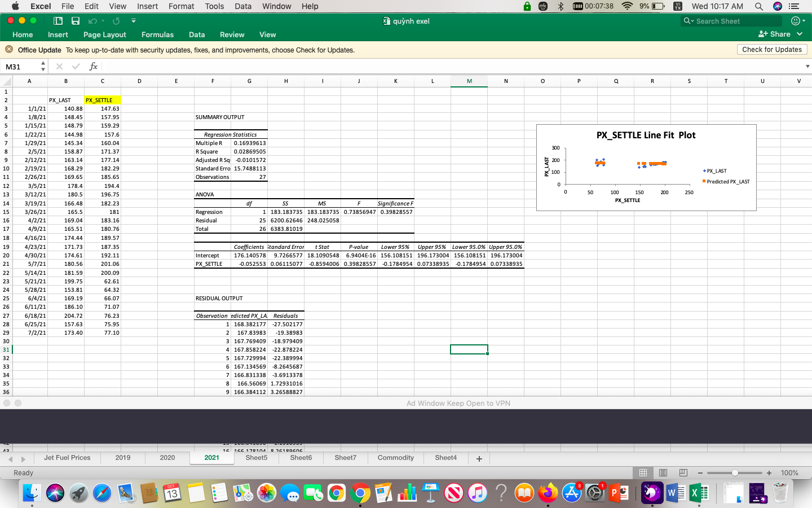Image resolution: width=812 pixels, height=508 pixels.
Task: Switch to the Sheet5 tab
Action: coord(257,458)
